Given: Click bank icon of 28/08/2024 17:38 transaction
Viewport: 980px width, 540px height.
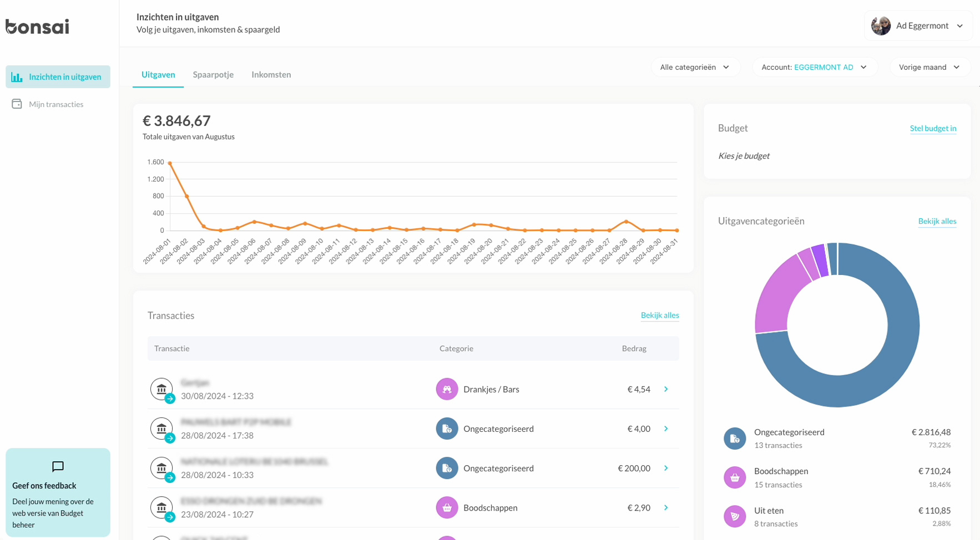Looking at the screenshot, I should coord(161,429).
